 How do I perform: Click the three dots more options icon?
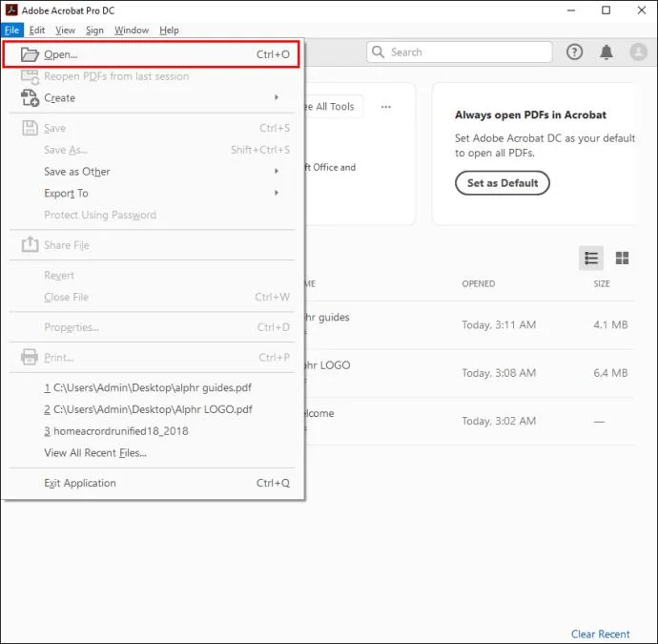[385, 107]
